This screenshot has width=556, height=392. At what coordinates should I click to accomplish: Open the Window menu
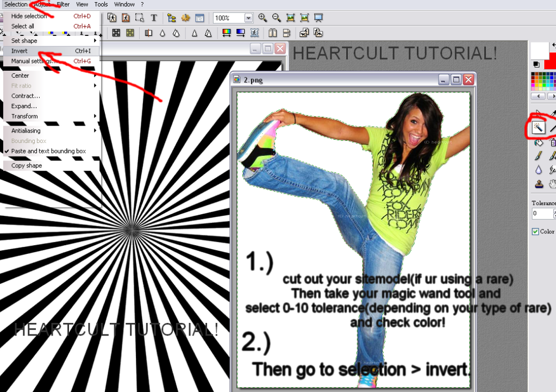coord(124,4)
